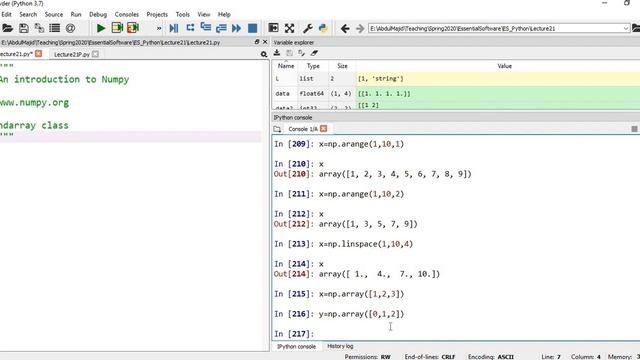Save data as in Variable explorer
This screenshot has height=360, width=640.
point(302,53)
